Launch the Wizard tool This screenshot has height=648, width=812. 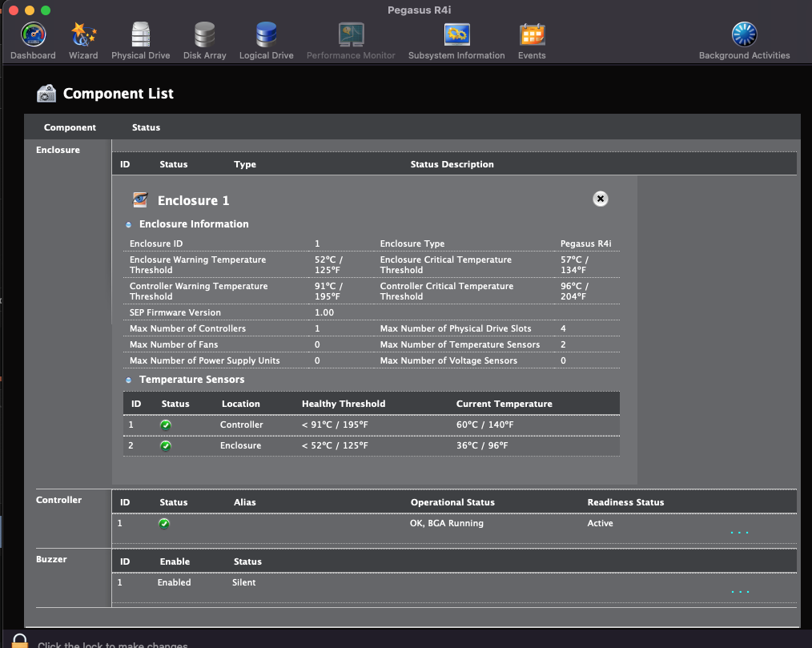(83, 41)
